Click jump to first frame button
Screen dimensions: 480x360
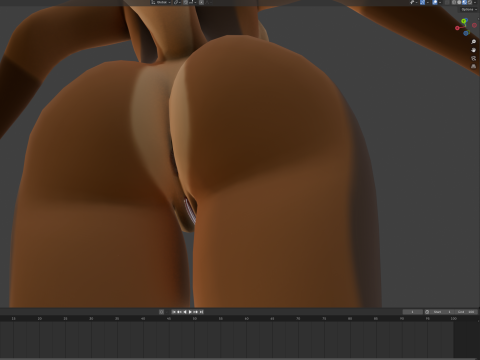pos(174,312)
